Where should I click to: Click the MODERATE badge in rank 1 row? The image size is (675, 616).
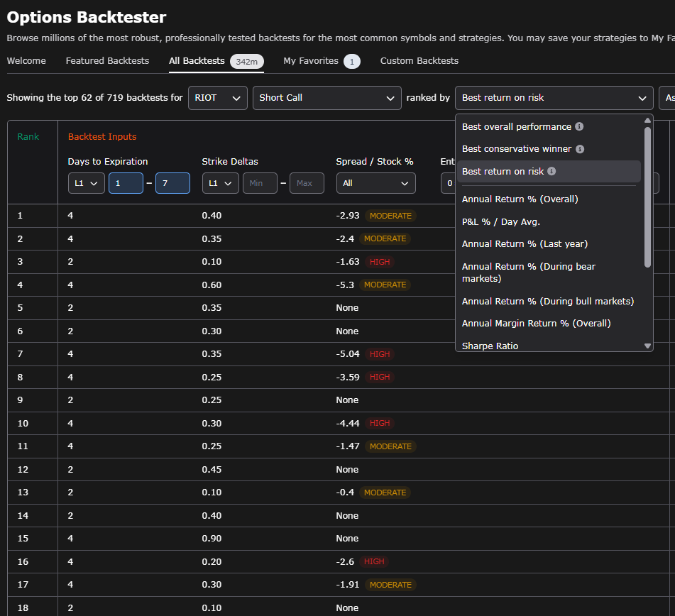coord(390,216)
